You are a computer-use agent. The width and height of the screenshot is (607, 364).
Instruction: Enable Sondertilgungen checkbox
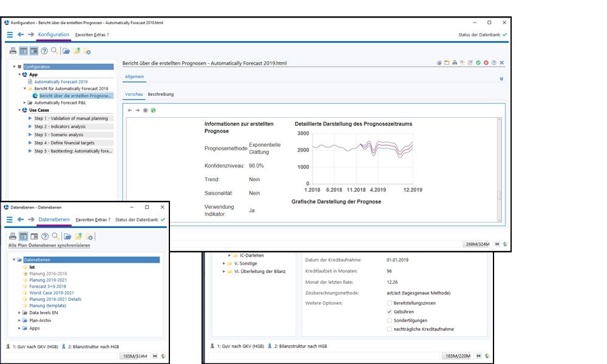coord(389,320)
